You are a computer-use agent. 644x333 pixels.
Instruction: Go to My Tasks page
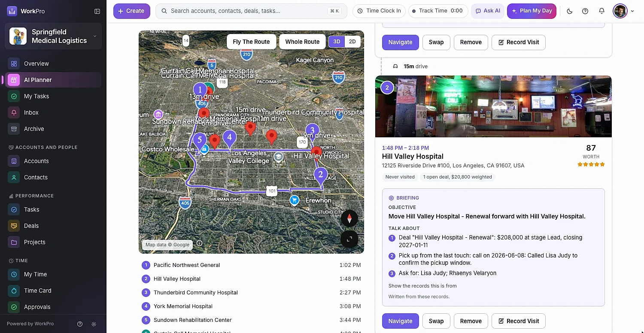click(53, 96)
